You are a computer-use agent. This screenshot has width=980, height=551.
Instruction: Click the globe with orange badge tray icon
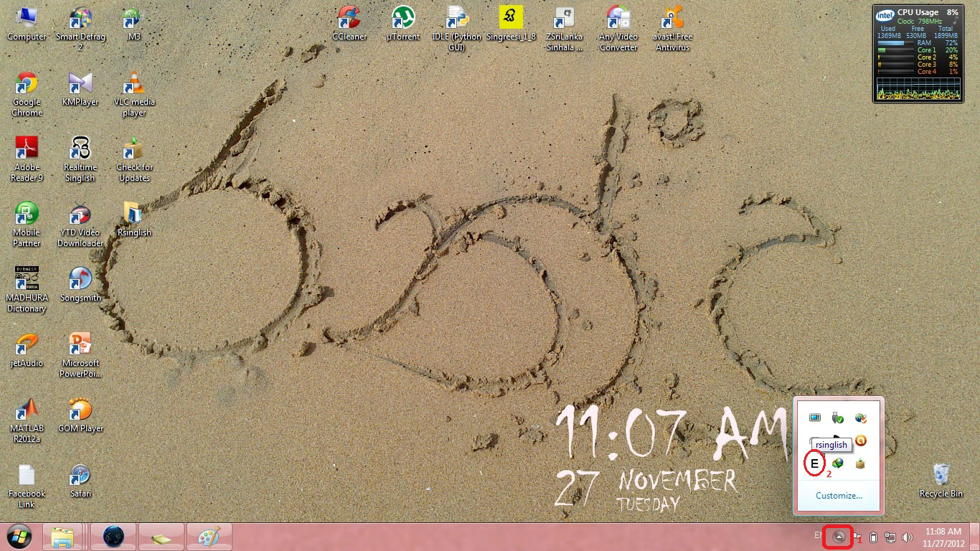[860, 418]
